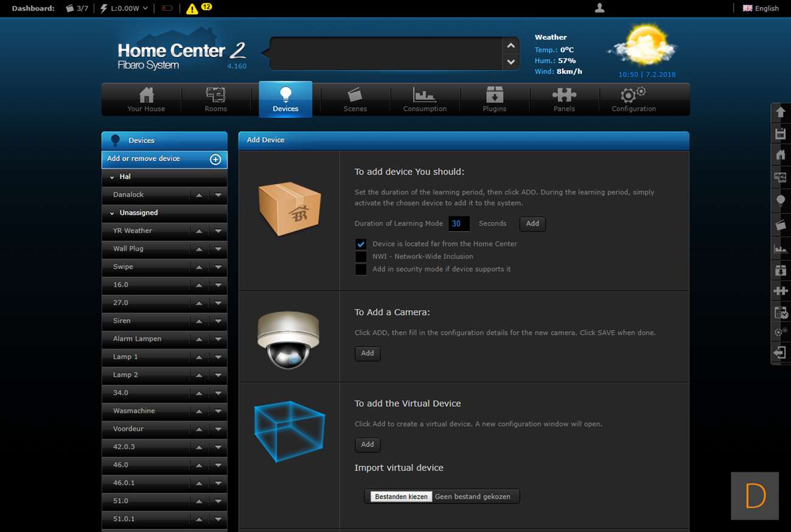Open the Wasmachine device
The height and width of the screenshot is (532, 791).
pos(134,411)
